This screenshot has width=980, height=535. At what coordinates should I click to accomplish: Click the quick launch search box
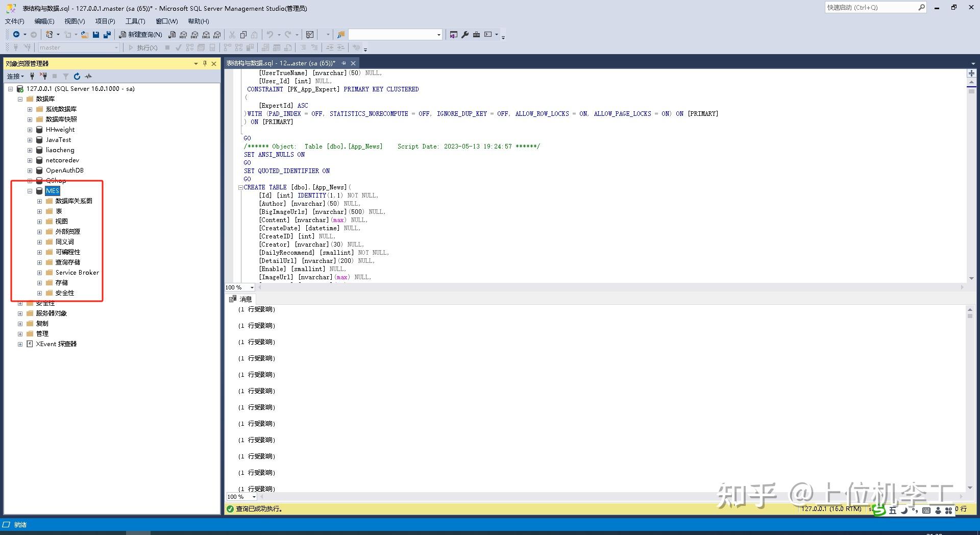[873, 7]
